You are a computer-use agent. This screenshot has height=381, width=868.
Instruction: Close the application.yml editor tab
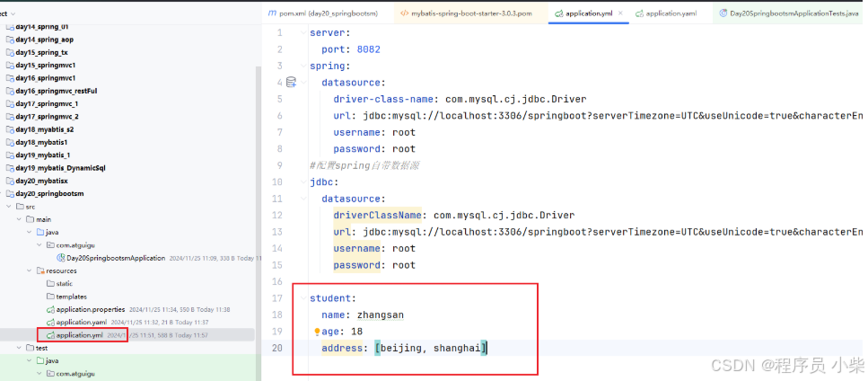click(x=620, y=13)
